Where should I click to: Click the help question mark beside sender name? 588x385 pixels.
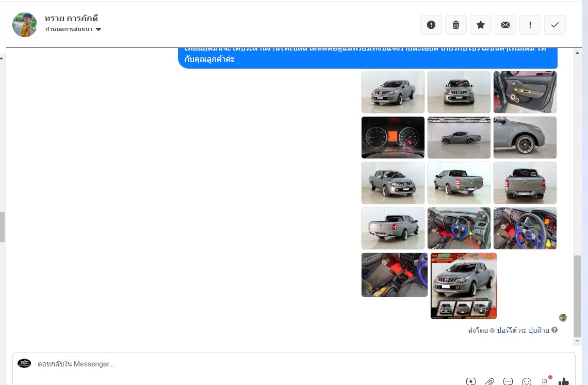pos(554,330)
